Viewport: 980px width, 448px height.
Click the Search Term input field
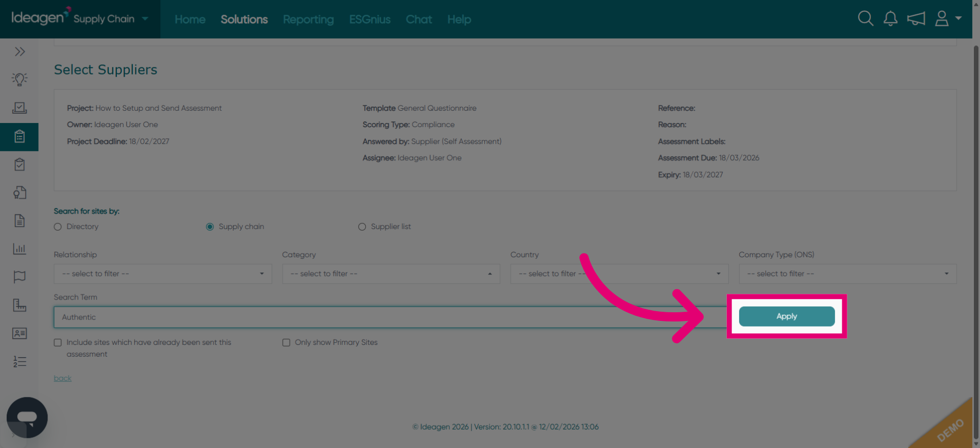(x=390, y=317)
